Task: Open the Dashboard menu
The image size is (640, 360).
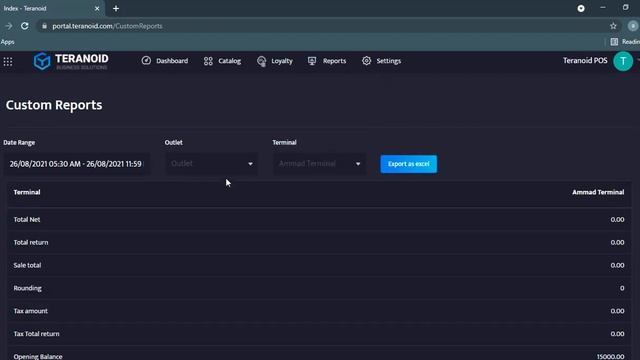Action: pos(165,61)
